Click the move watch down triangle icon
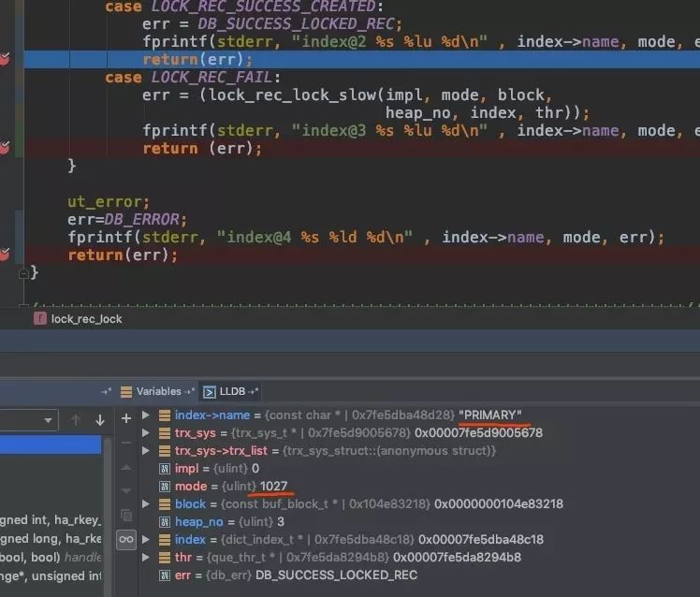Image resolution: width=700 pixels, height=597 pixels. (x=126, y=490)
